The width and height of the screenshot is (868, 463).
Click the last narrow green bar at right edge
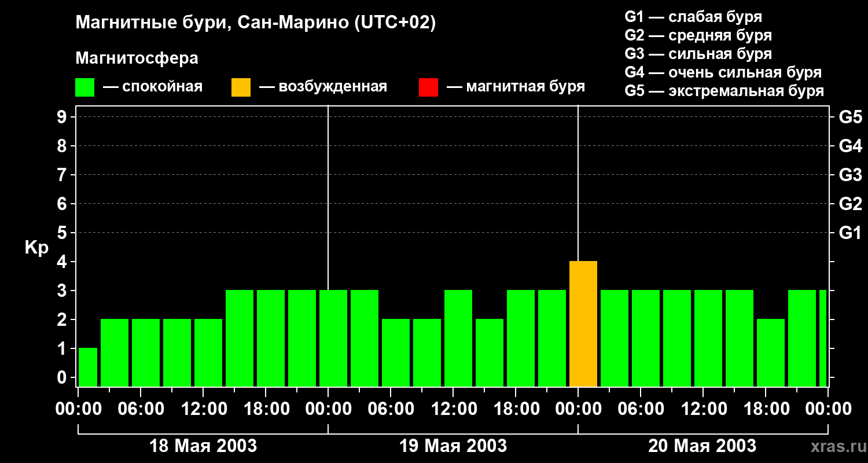(x=823, y=339)
